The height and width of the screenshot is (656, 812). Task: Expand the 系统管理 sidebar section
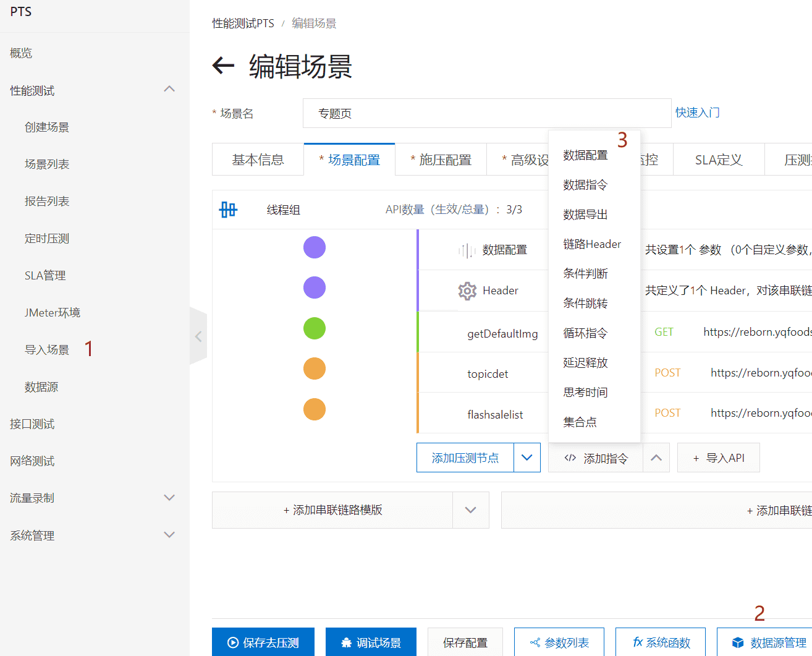click(x=169, y=535)
